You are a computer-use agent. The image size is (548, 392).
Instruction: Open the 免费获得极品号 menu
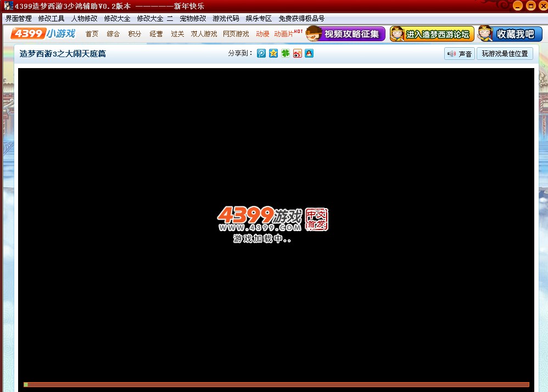point(301,19)
